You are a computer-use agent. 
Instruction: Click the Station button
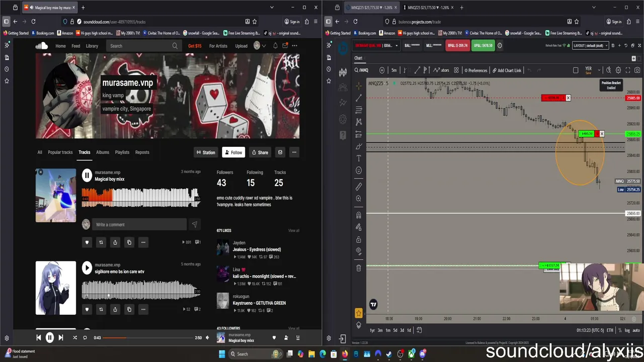click(206, 152)
